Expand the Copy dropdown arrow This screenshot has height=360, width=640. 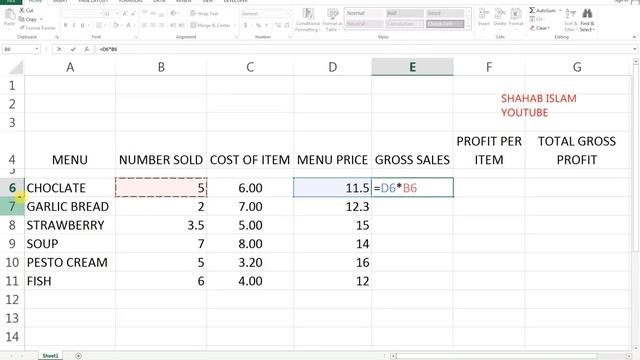point(41,19)
